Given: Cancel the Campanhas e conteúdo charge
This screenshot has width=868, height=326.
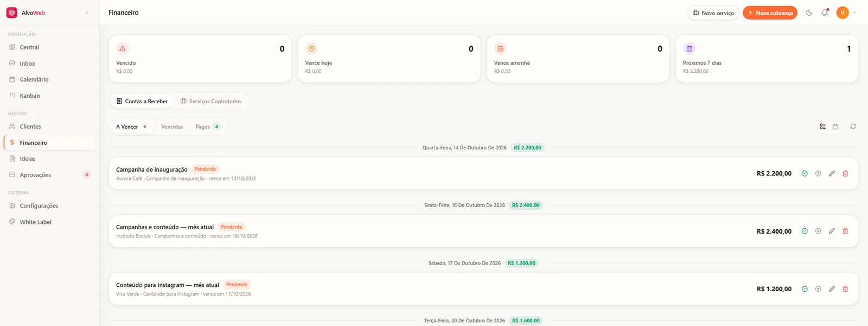Looking at the screenshot, I should click(818, 231).
